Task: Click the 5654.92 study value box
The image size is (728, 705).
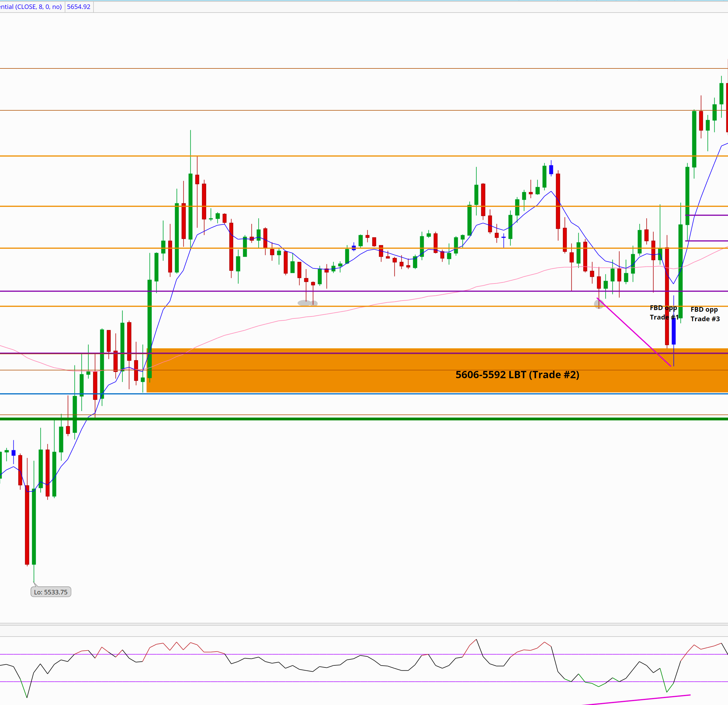Action: 79,7
